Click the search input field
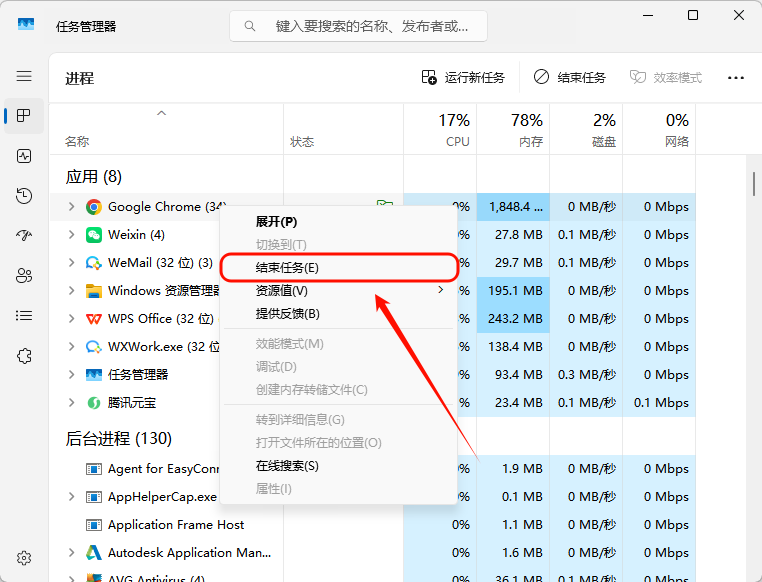 pos(358,26)
